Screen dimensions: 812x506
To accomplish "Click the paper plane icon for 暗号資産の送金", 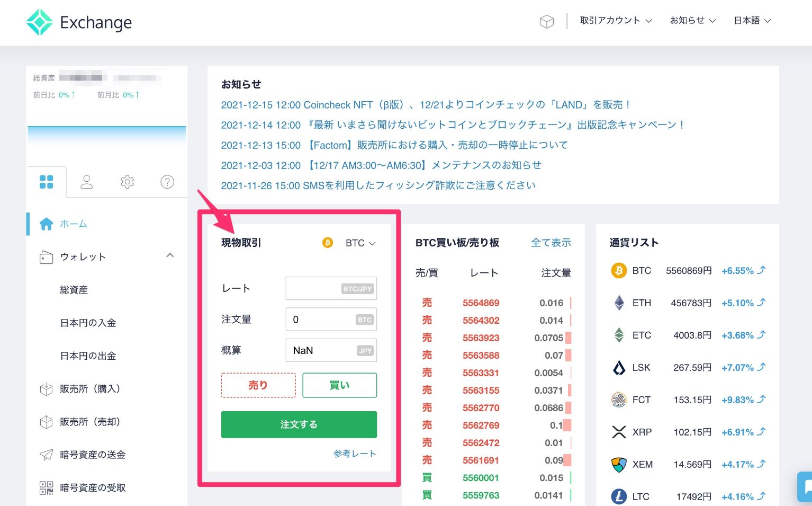I will [x=47, y=455].
